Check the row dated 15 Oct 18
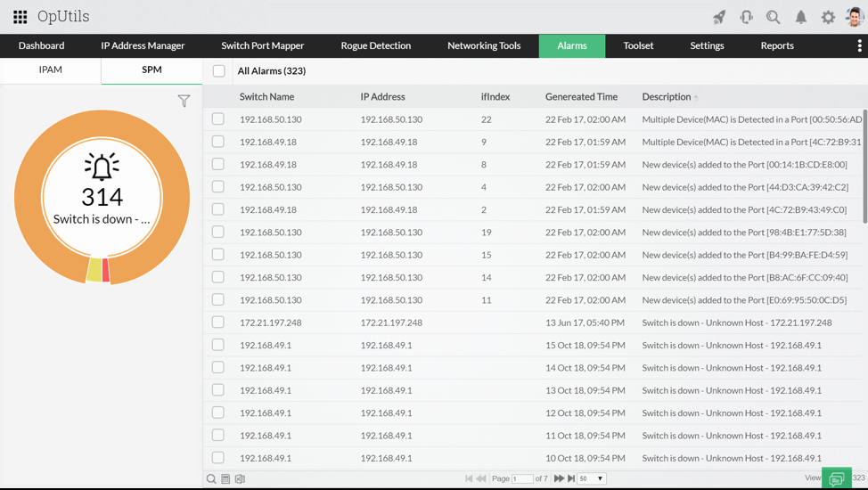 point(218,345)
